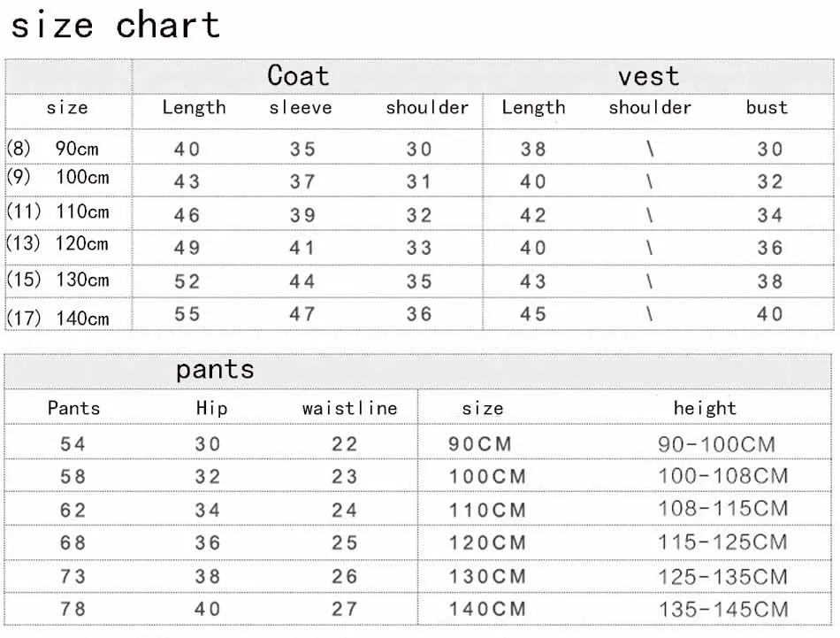Click the 'size chart' title text
840x638 pixels.
click(116, 26)
